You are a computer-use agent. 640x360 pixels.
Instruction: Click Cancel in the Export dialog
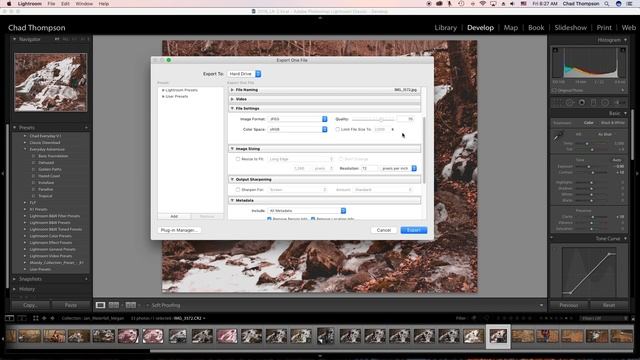[x=384, y=230]
